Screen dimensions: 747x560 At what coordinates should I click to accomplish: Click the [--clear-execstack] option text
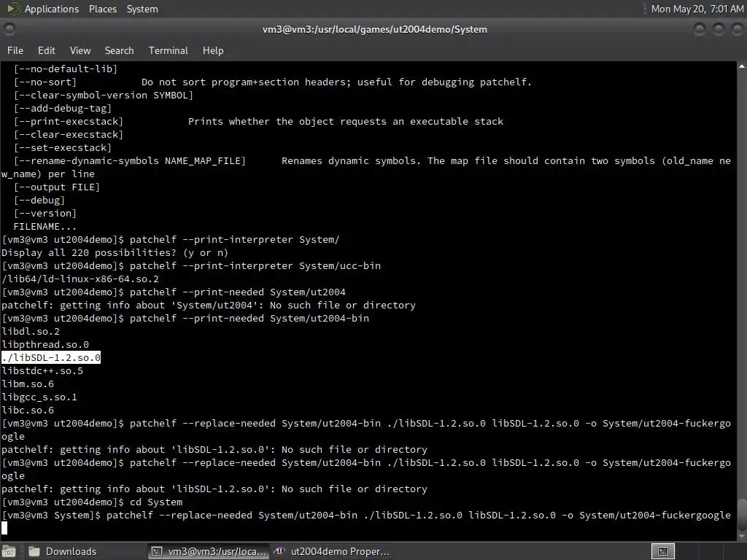69,135
